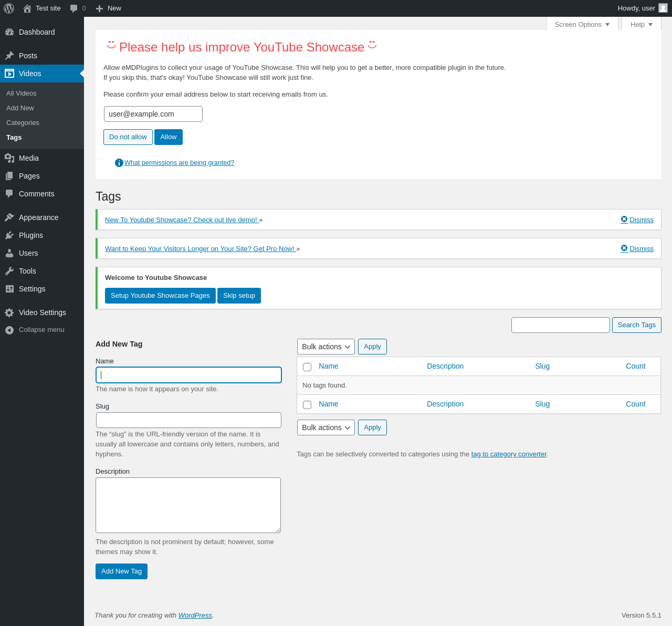Screen dimensions: 672x626
Task: Sort by Count in table footer
Action: (x=636, y=404)
